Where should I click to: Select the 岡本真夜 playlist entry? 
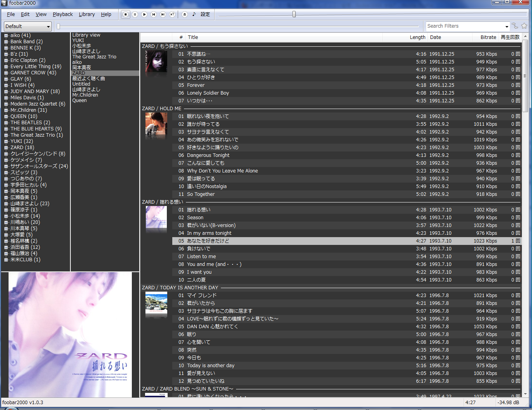82,68
